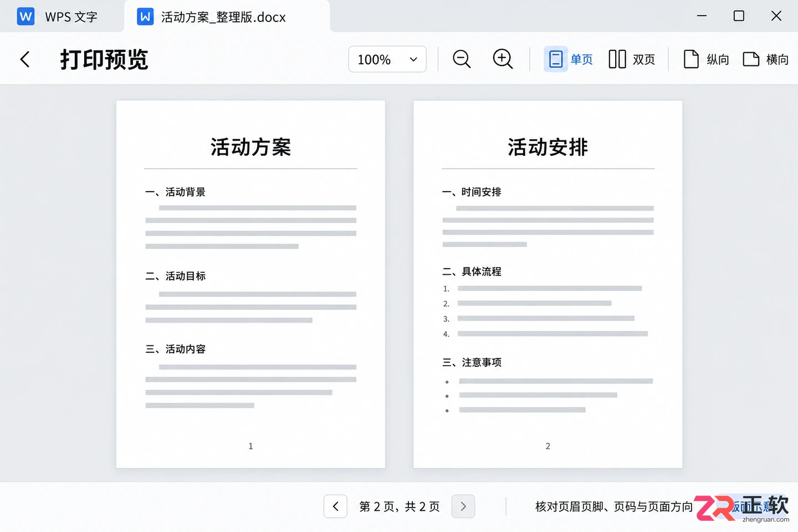Select the 活动方案_整理版.docx tab
This screenshot has height=532, width=798.
tap(227, 17)
